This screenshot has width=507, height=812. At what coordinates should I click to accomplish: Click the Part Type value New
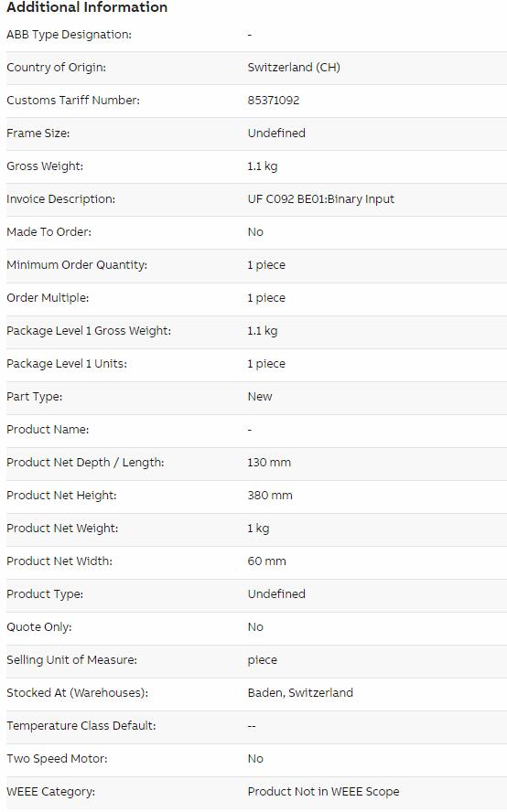[x=260, y=397]
